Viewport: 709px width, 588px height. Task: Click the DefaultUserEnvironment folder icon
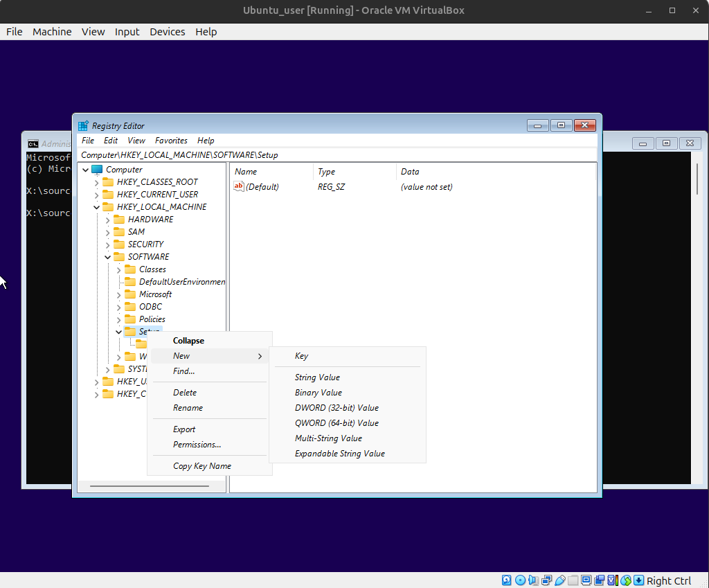point(130,282)
